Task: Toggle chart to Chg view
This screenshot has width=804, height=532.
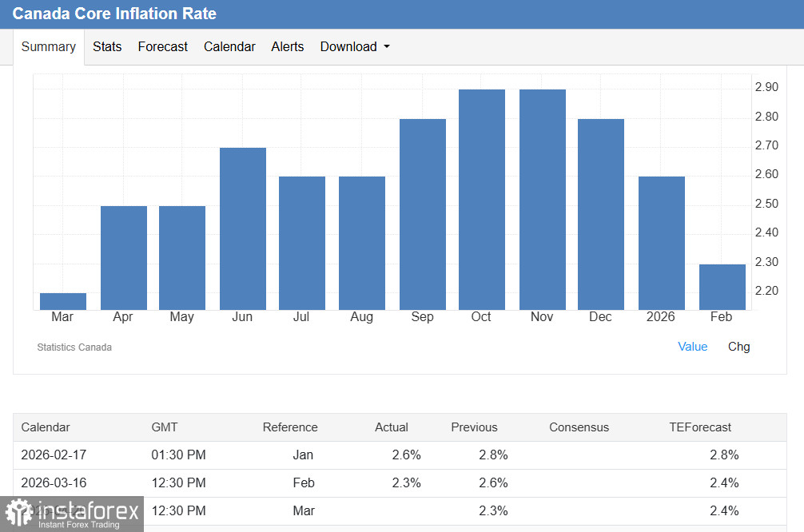Action: coord(738,347)
